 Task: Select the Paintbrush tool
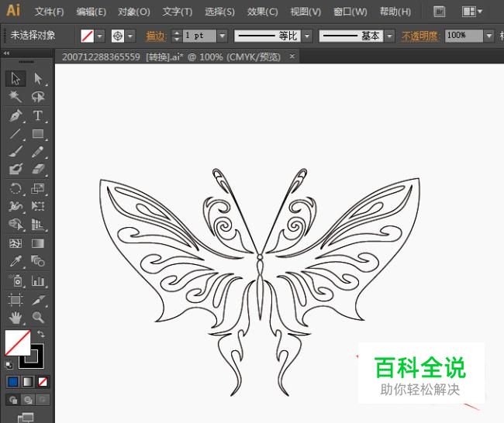click(x=15, y=152)
